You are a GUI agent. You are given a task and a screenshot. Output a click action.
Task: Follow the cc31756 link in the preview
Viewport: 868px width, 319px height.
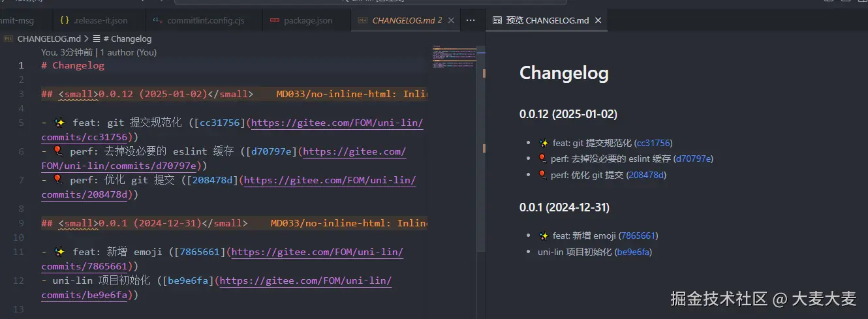point(653,143)
